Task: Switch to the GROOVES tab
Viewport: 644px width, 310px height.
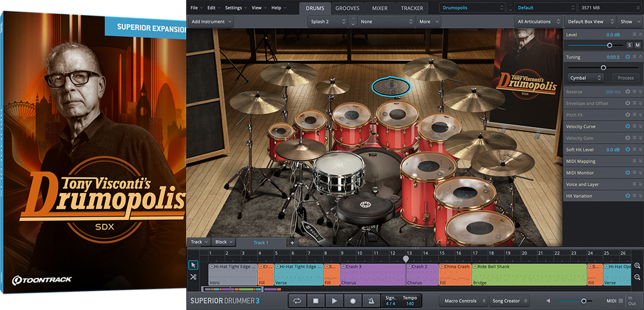Action: [x=347, y=8]
